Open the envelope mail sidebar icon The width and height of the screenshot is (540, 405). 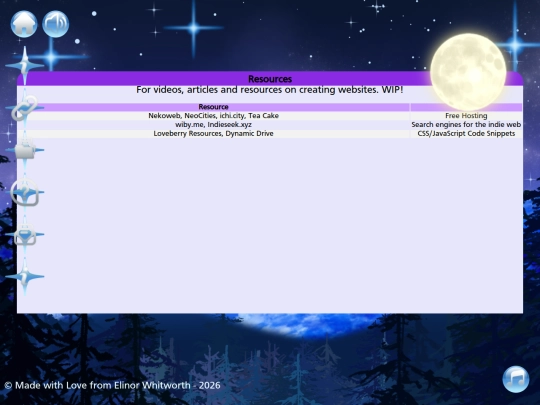24,234
